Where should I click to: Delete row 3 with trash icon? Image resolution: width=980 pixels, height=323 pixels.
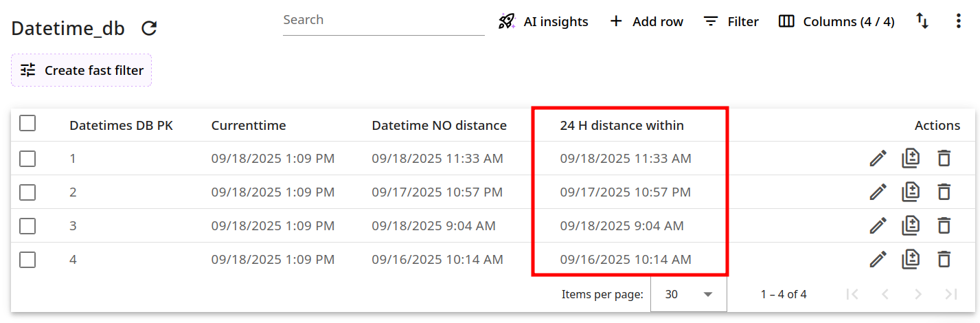pos(944,225)
